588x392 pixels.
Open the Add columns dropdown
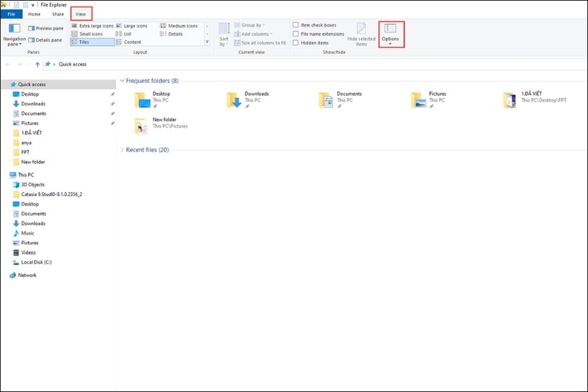point(253,34)
